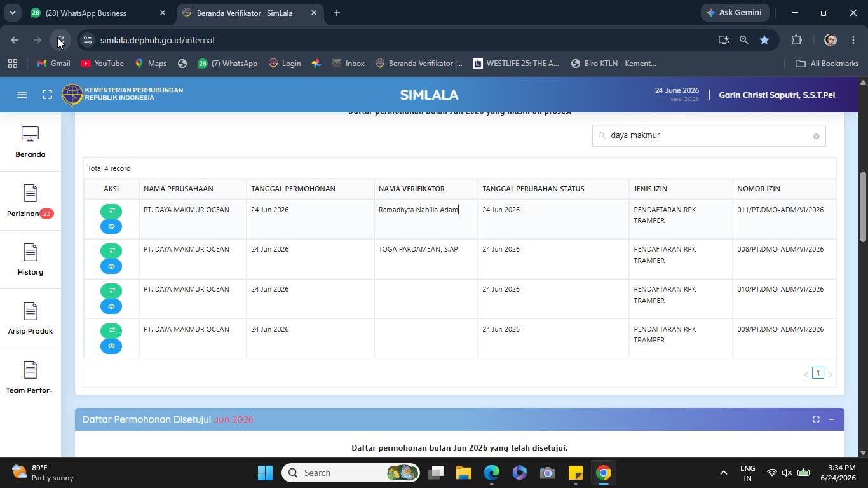Click the green transfer button for 010/PT.DMO-ADM/VI/2026
The width and height of the screenshot is (868, 488).
[x=111, y=290]
